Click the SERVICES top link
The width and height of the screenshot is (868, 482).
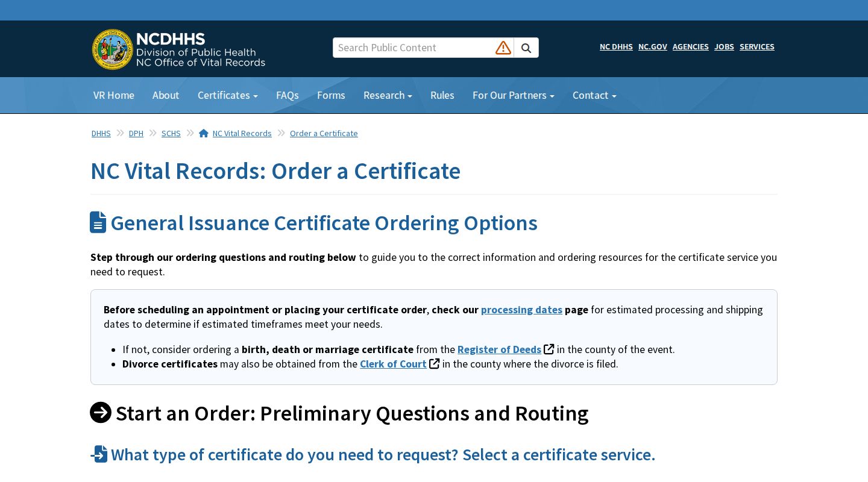[x=757, y=46]
